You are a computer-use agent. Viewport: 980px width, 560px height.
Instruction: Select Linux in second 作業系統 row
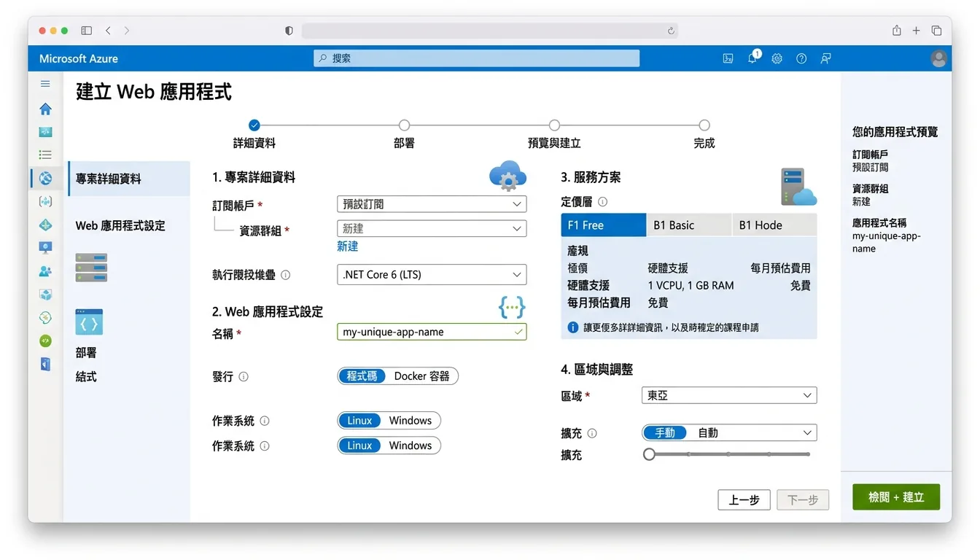coord(359,446)
